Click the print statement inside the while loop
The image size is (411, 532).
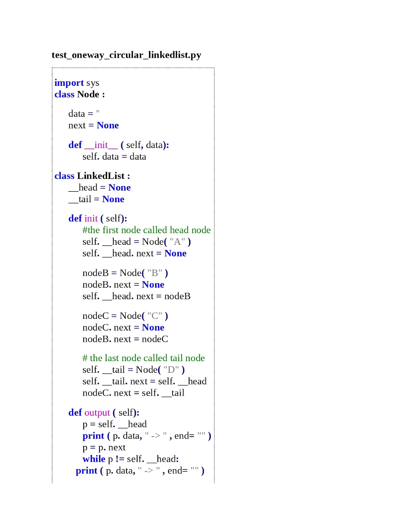pyautogui.click(x=140, y=471)
